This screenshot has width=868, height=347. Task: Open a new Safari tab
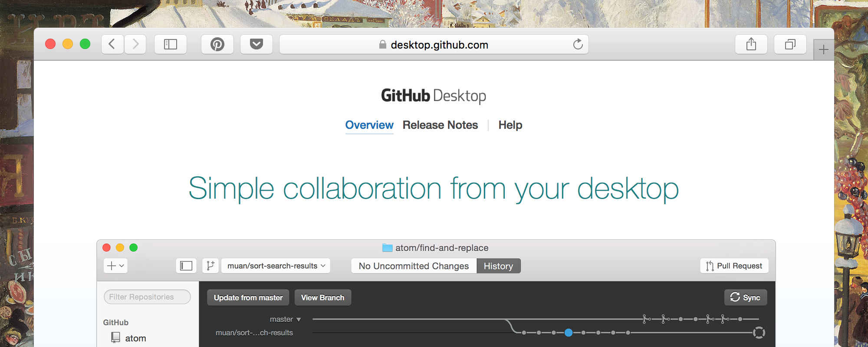(x=824, y=50)
